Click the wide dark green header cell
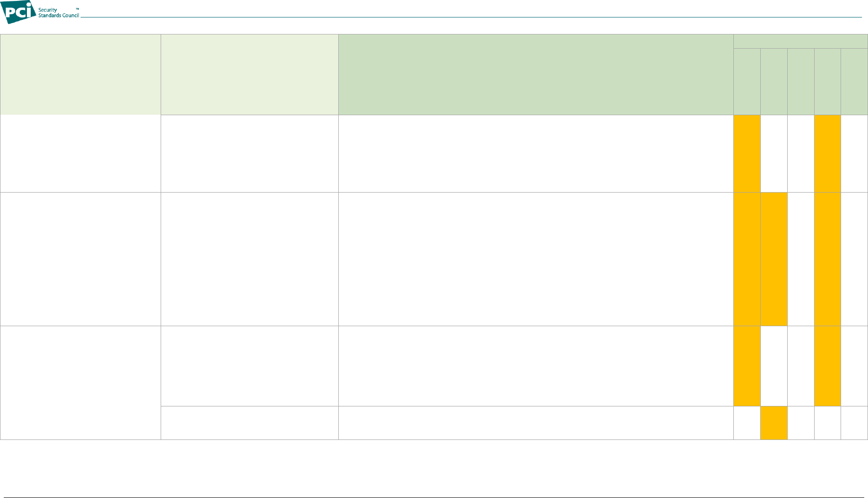868x498 pixels. click(536, 75)
